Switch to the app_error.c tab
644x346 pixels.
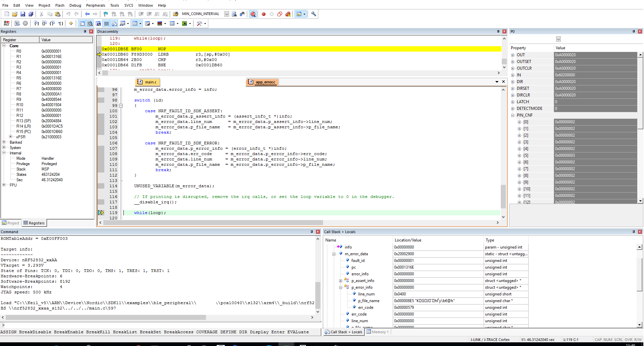[x=262, y=82]
